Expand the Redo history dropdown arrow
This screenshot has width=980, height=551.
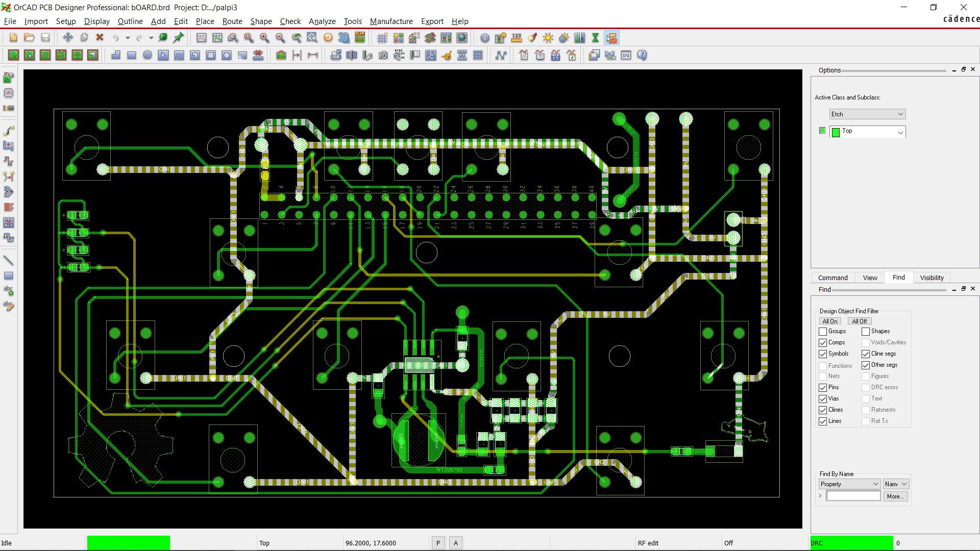click(151, 38)
